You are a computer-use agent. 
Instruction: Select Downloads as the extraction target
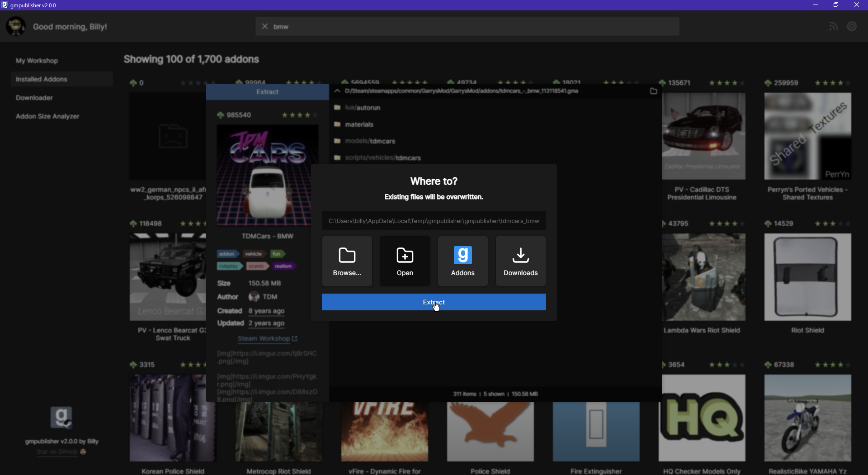coord(520,261)
